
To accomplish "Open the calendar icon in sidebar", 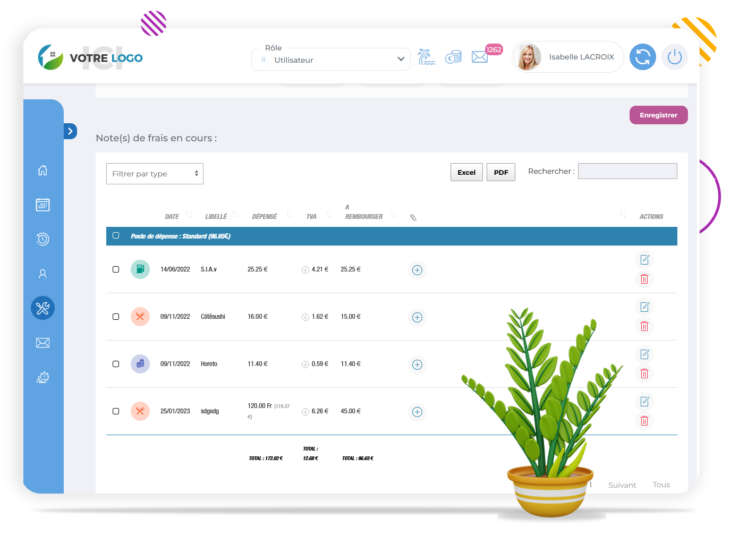I will pos(43,205).
